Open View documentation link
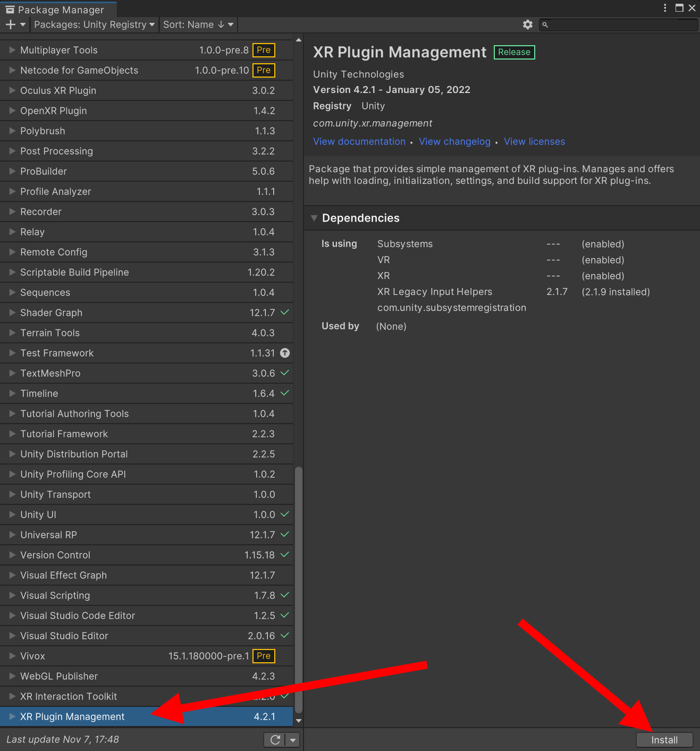Screen dimensions: 700x751 359,141
